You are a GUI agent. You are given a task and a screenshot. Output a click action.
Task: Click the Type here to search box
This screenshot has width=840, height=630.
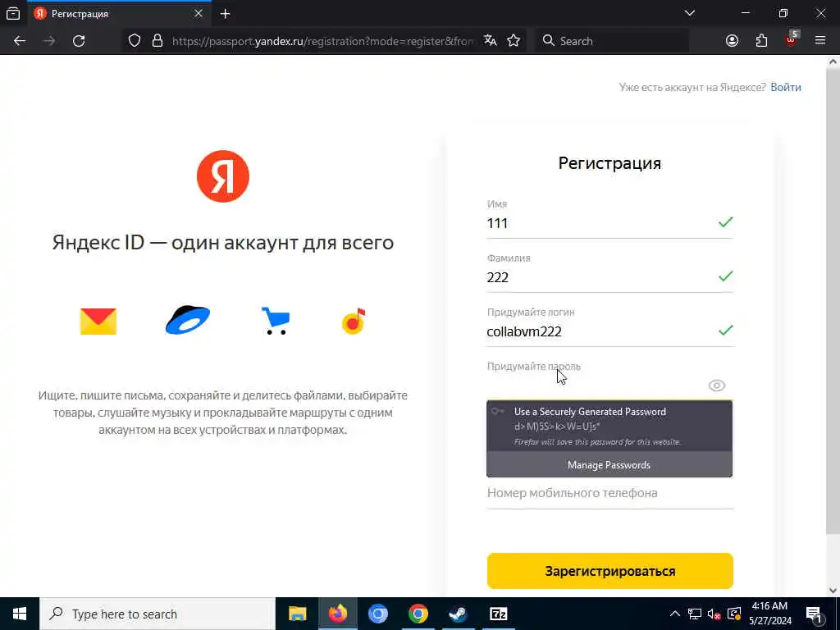click(157, 614)
